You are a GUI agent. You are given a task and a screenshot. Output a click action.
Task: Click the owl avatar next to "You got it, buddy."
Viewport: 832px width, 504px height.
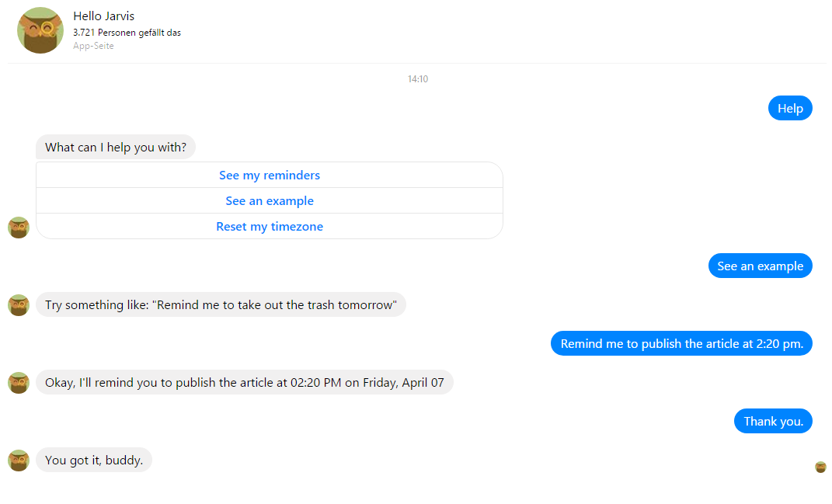pos(19,461)
